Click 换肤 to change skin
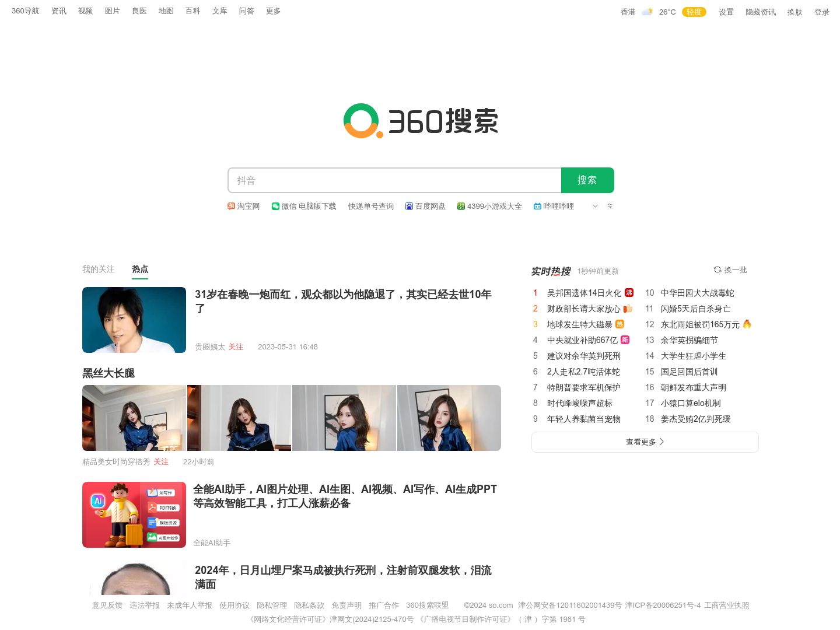 point(795,12)
